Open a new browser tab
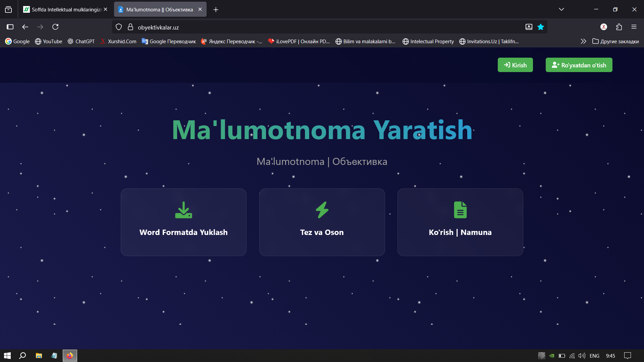The image size is (644, 362). [216, 9]
